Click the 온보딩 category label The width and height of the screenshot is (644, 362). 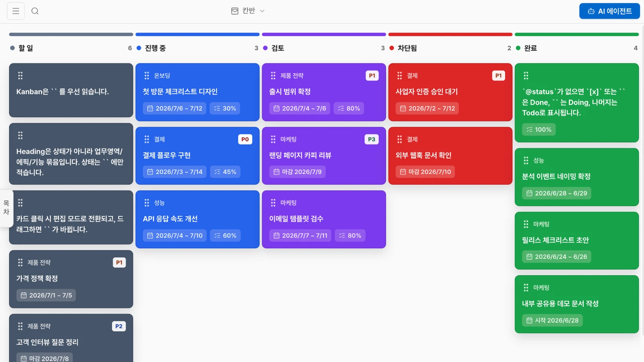162,76
